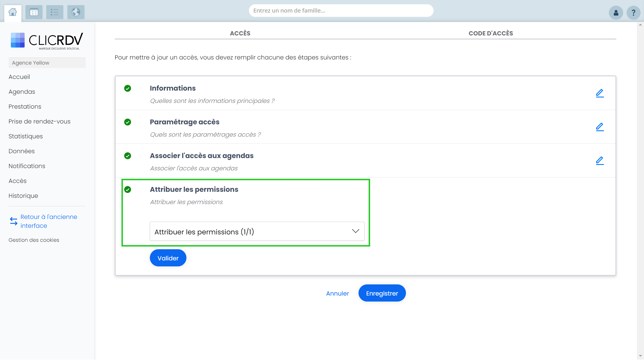Viewport: 644px width, 361px height.
Task: Open the calendar view icon
Action: 34,12
